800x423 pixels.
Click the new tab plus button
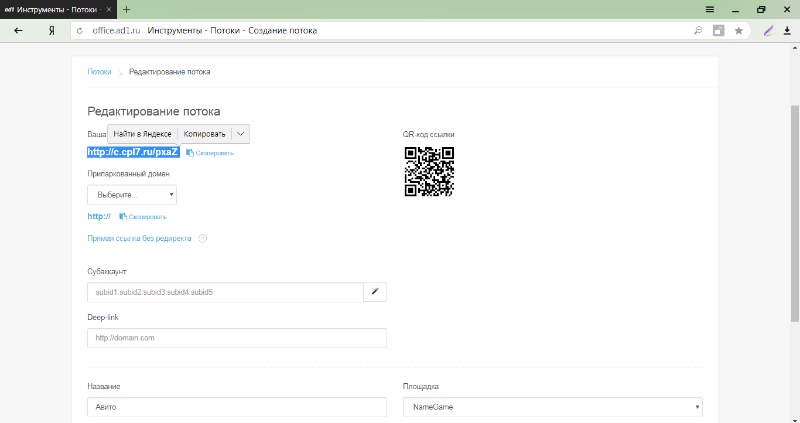coord(126,9)
